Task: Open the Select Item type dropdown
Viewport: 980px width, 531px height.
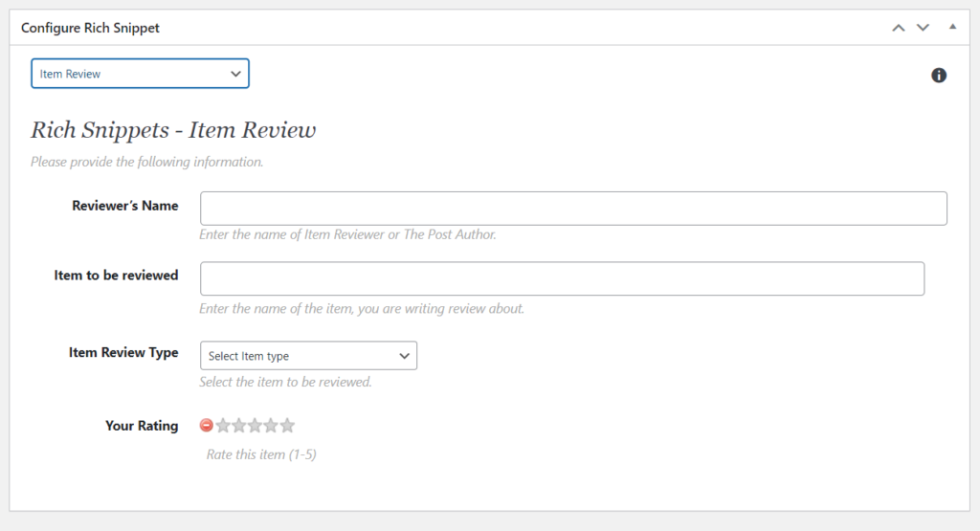Action: click(308, 356)
